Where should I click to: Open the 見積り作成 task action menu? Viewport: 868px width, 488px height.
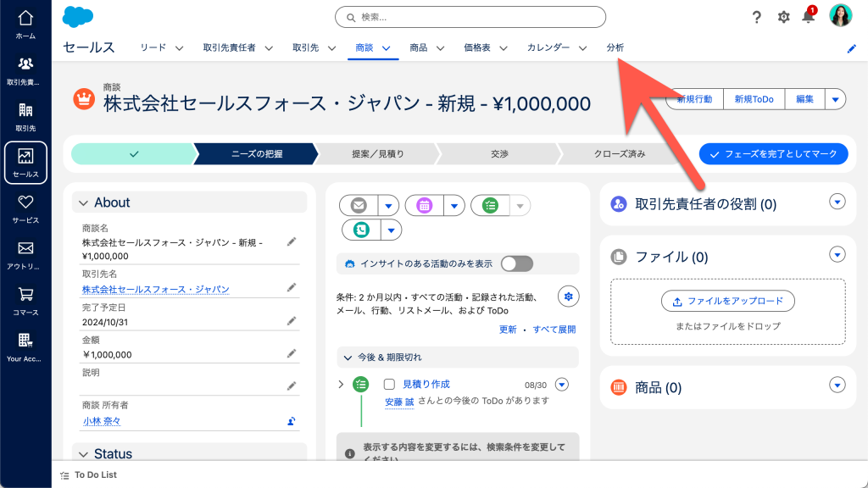(x=562, y=385)
